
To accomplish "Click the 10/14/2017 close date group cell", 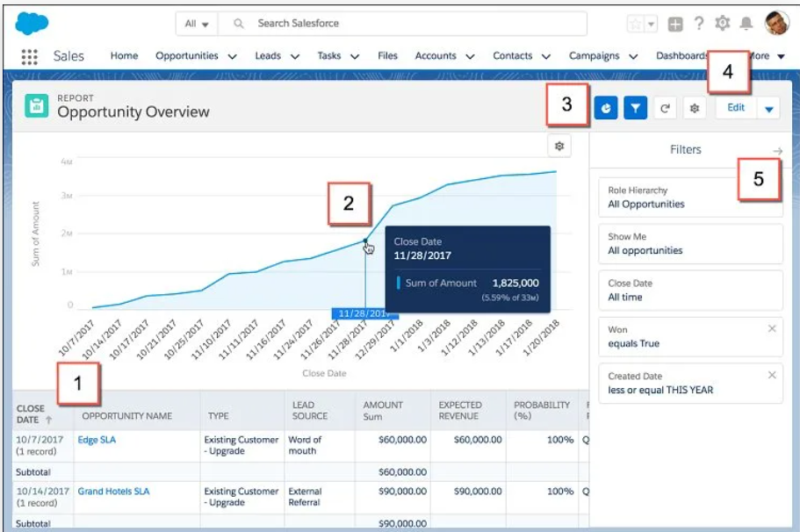I will pos(42,497).
